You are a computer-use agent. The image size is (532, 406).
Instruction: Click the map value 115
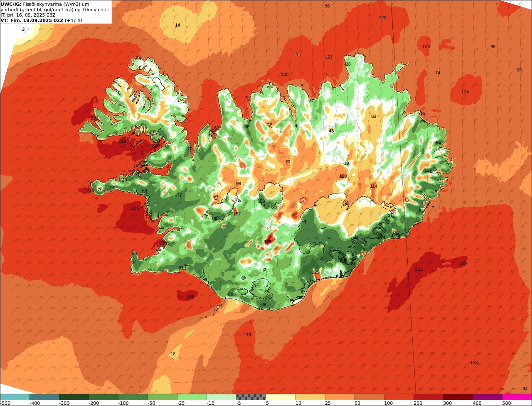pos(422,113)
